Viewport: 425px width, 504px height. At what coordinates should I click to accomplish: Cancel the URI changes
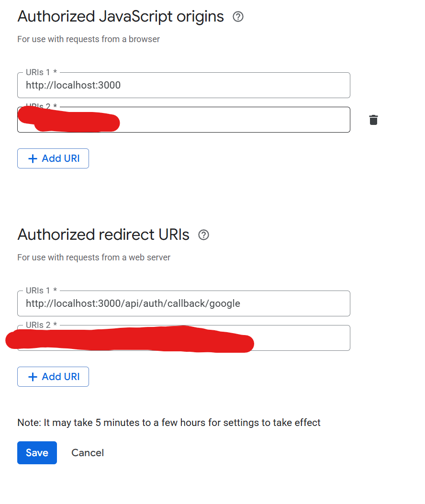(88, 453)
